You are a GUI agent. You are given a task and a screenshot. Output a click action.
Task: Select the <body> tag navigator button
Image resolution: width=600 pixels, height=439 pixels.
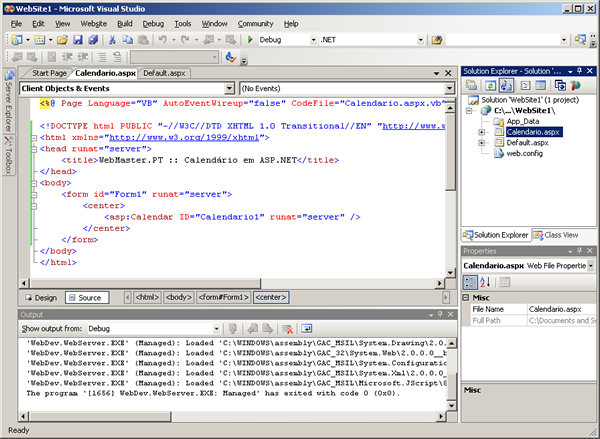pos(179,297)
